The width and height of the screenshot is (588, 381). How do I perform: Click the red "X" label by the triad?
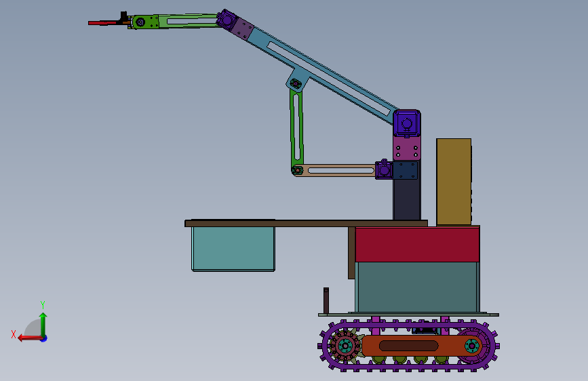click(x=14, y=334)
